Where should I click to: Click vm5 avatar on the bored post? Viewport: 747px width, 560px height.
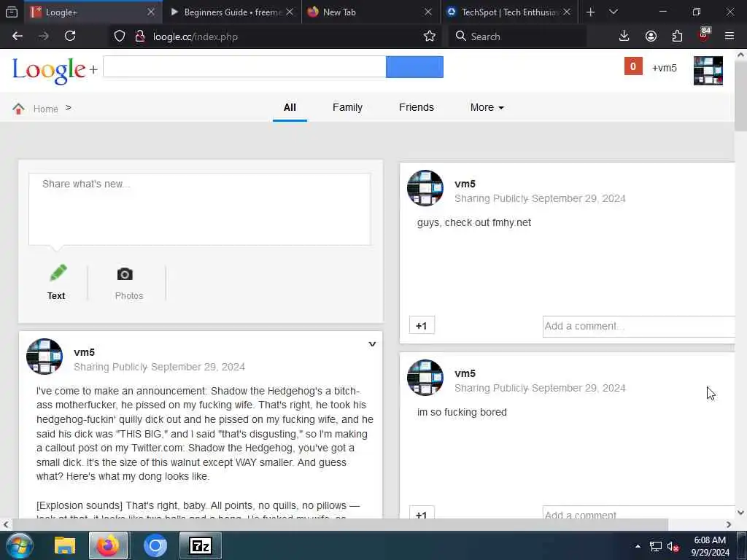click(x=425, y=378)
